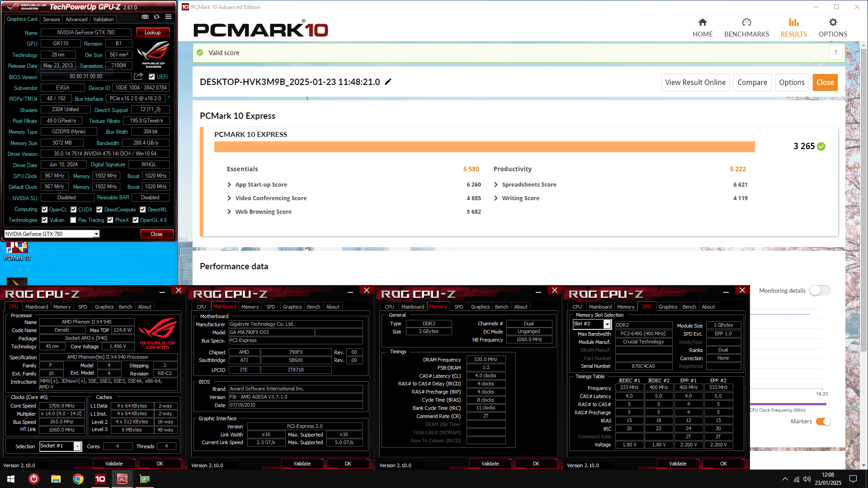Screen dimensions: 868x488
Task: Switch to GPU-Z Validation tab
Action: tap(104, 19)
